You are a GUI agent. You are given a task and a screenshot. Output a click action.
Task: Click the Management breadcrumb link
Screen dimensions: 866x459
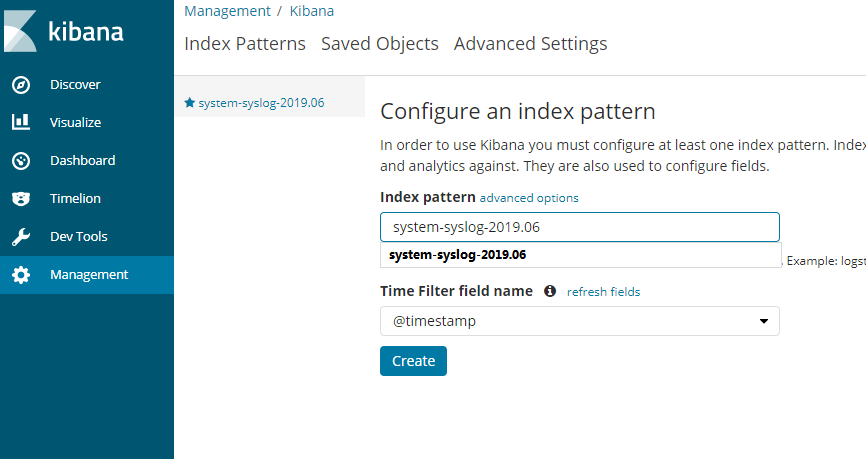click(228, 11)
